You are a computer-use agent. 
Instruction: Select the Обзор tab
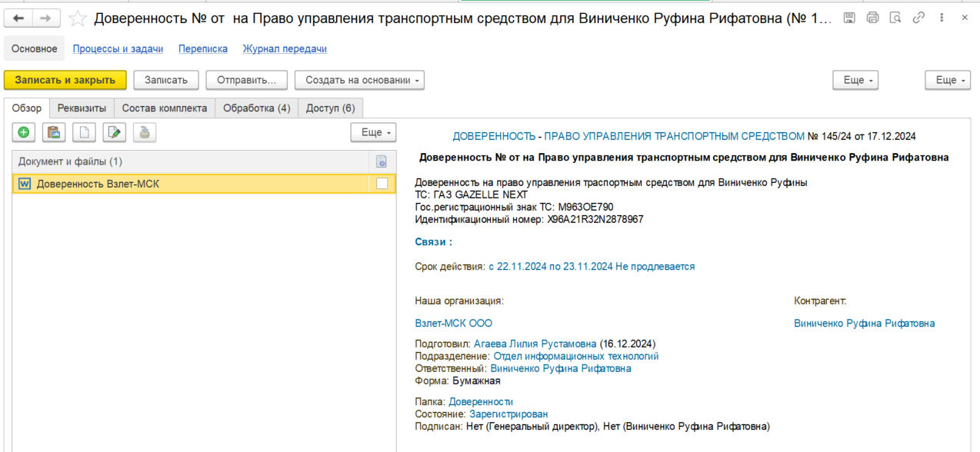tap(27, 108)
